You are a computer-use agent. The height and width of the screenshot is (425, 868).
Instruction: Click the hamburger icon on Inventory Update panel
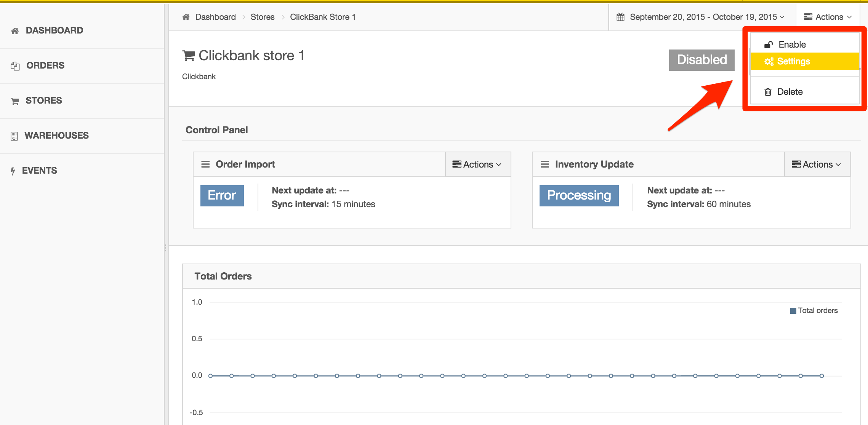545,164
